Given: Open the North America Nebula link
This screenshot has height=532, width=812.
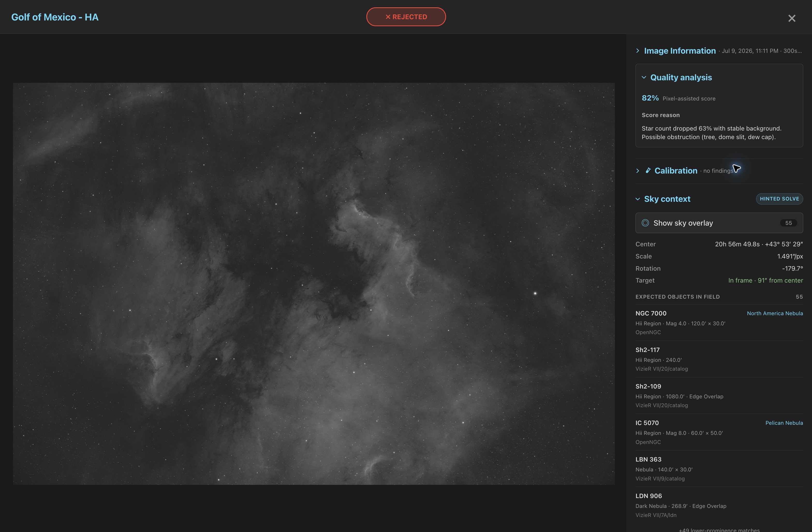Looking at the screenshot, I should [x=775, y=313].
